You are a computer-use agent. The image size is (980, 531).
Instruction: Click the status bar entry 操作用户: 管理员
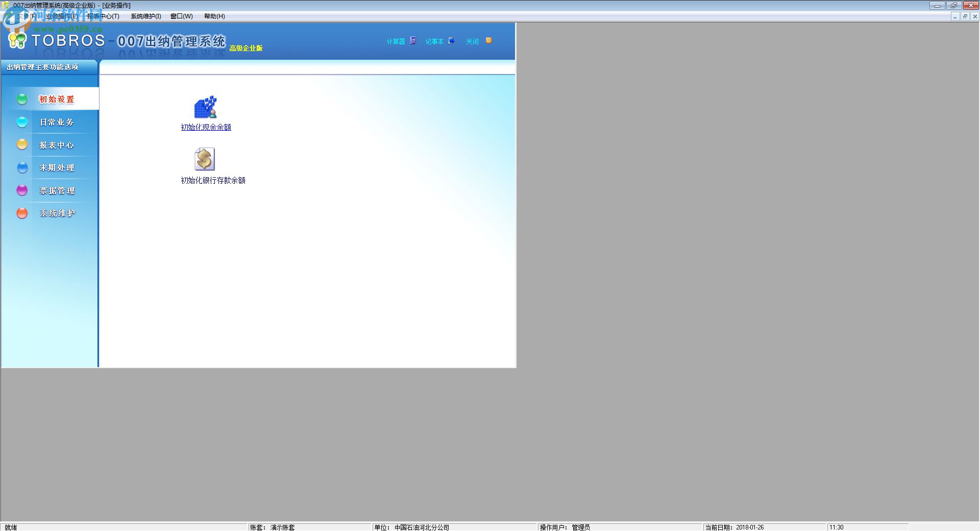point(565,527)
